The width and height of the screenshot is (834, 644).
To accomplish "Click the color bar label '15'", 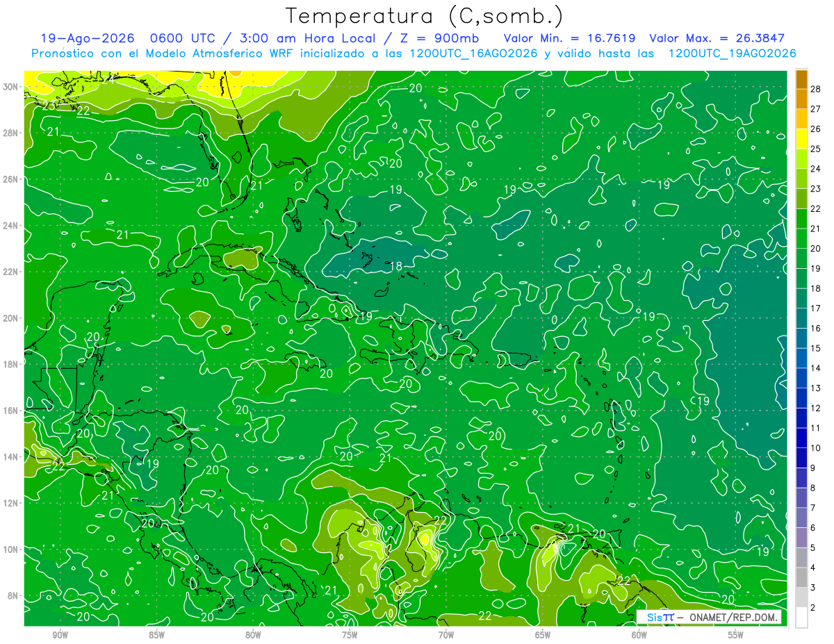I will 816,348.
